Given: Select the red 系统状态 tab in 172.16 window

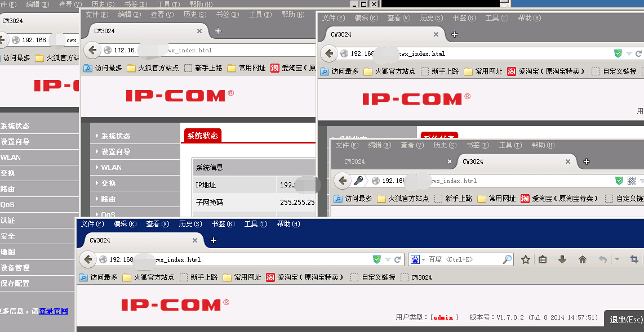Looking at the screenshot, I should point(202,136).
